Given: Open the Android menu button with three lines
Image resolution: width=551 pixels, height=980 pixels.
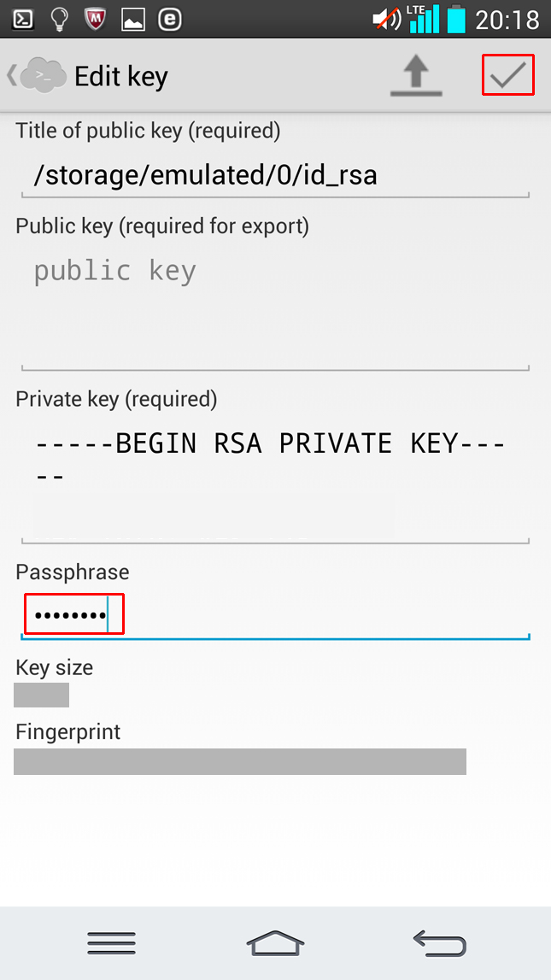Looking at the screenshot, I should coord(111,942).
